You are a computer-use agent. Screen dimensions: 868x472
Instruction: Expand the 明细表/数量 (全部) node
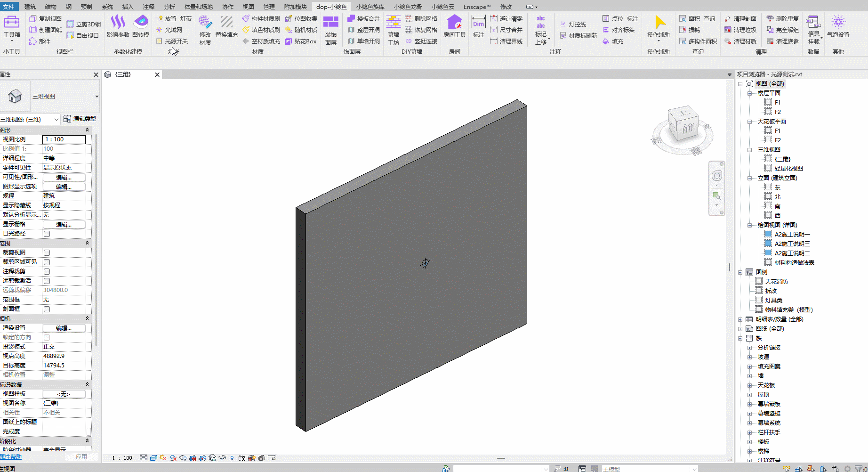[740, 319]
